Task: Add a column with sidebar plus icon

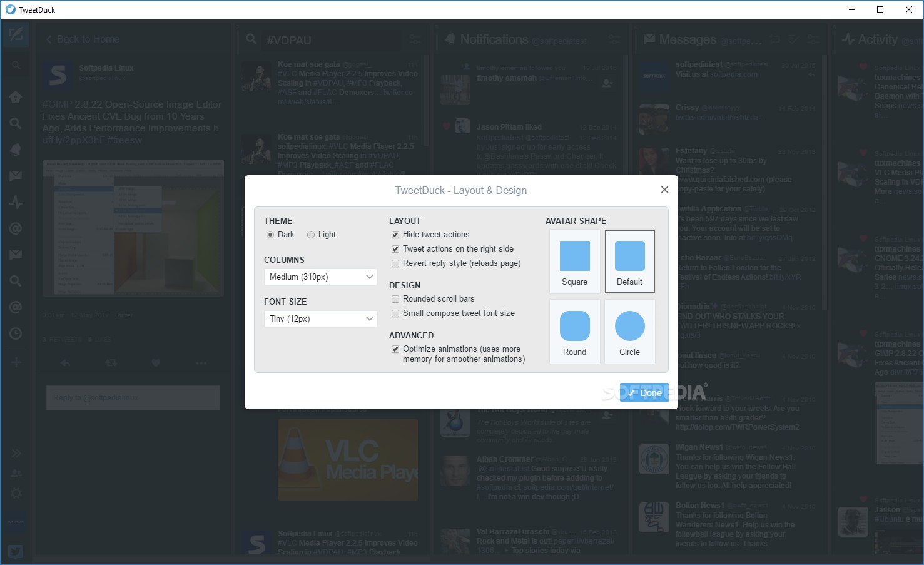Action: (x=16, y=362)
